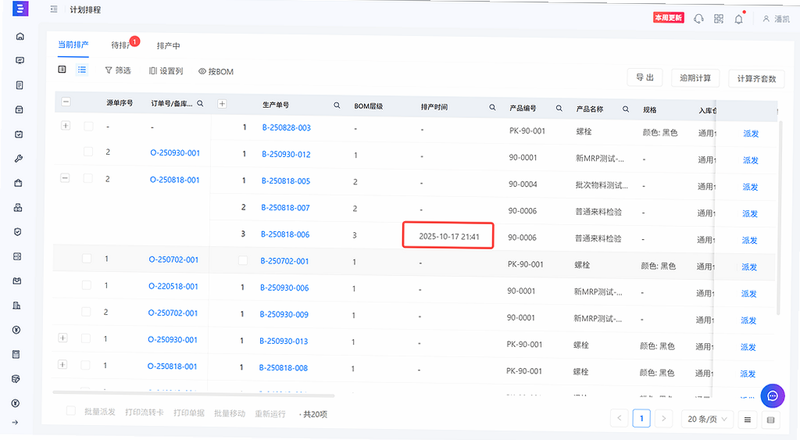Image resolution: width=800 pixels, height=440 pixels.
Task: Click the 本周更新 badge
Action: [x=668, y=17]
